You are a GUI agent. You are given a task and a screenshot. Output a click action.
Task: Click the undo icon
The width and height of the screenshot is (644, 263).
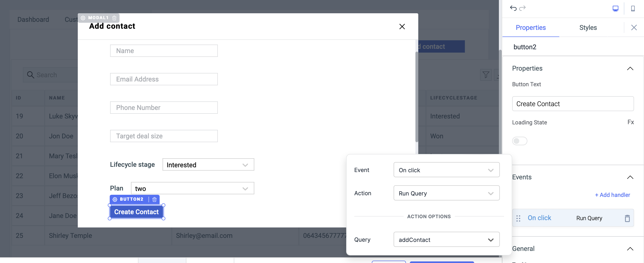513,8
